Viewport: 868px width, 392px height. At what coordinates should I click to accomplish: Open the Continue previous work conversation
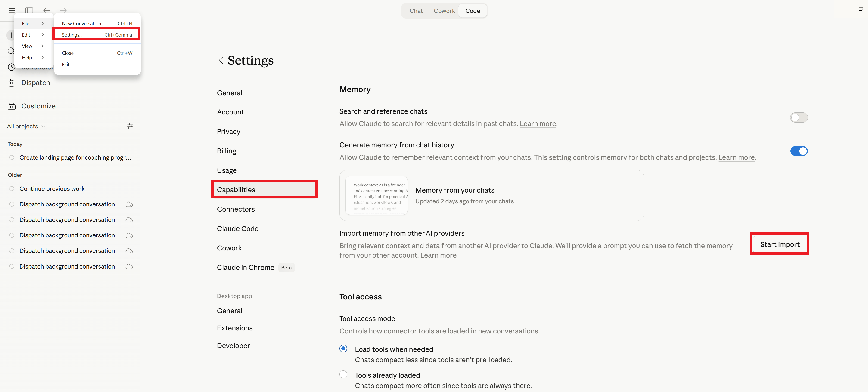52,188
